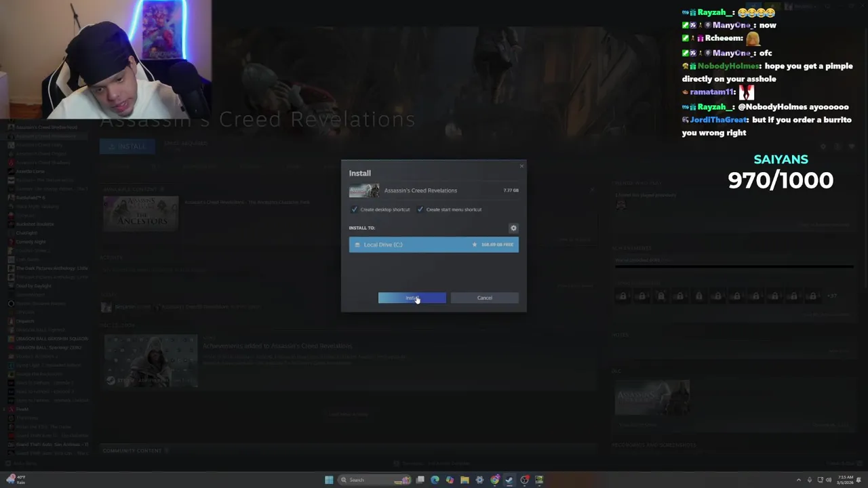Click the blue INSTALL button on game page
This screenshot has width=868, height=488.
[127, 146]
